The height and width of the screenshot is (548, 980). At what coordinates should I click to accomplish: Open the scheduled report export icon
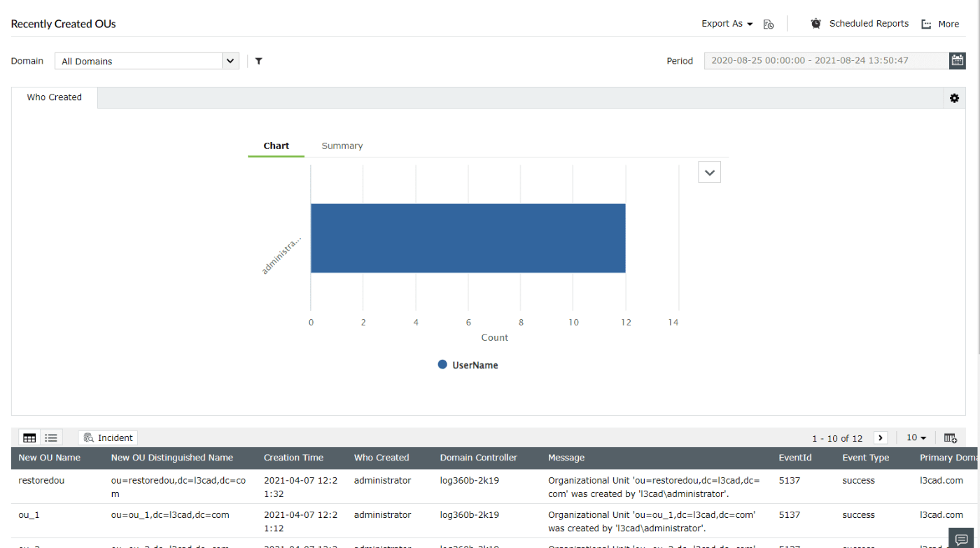(769, 23)
